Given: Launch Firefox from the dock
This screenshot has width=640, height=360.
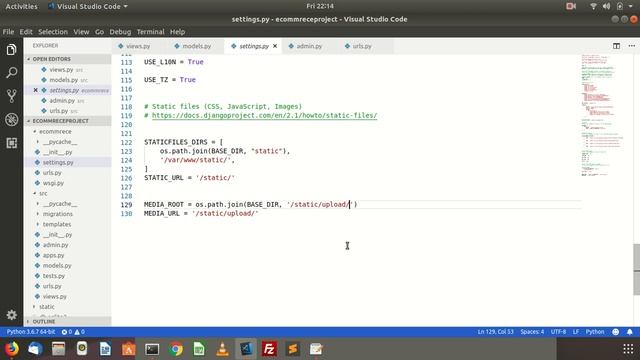Looking at the screenshot, I should 12,349.
